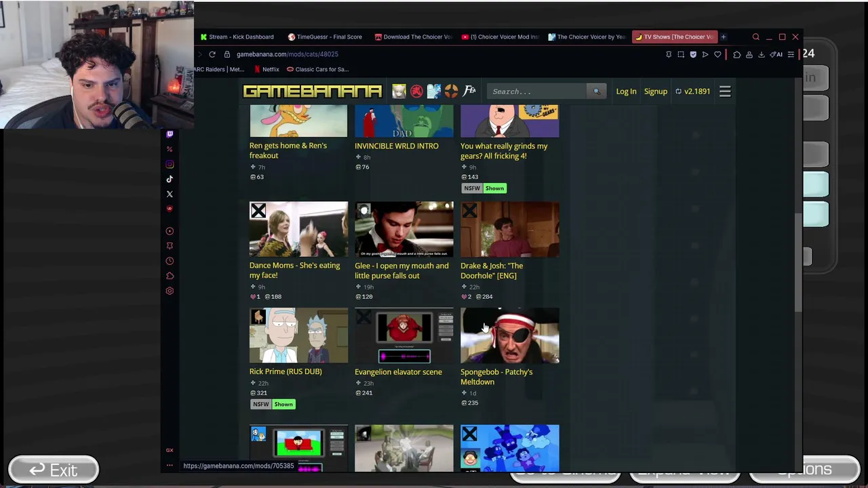Click the GX Control icon in the sidebar
The height and width of the screenshot is (488, 868).
[170, 450]
